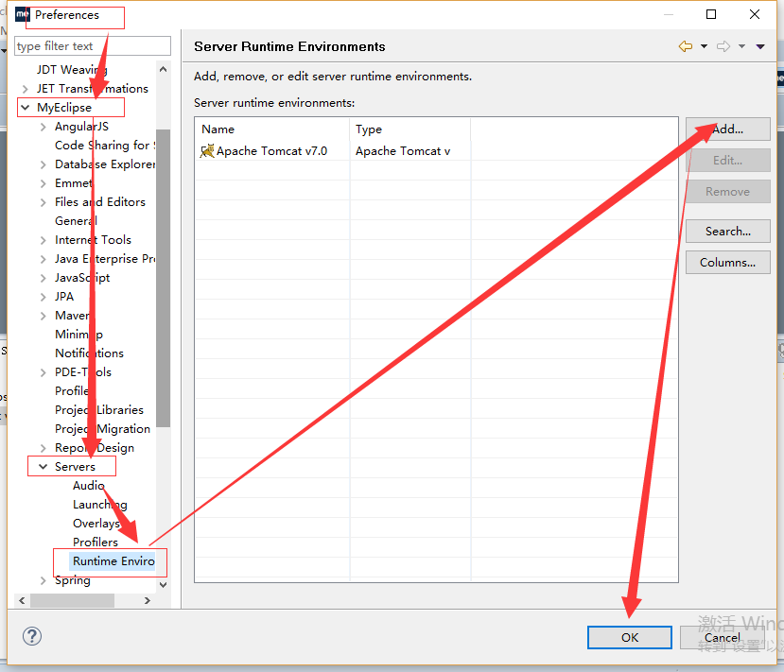Expand the Internet Tools node
The height and width of the screenshot is (672, 784).
pos(43,240)
